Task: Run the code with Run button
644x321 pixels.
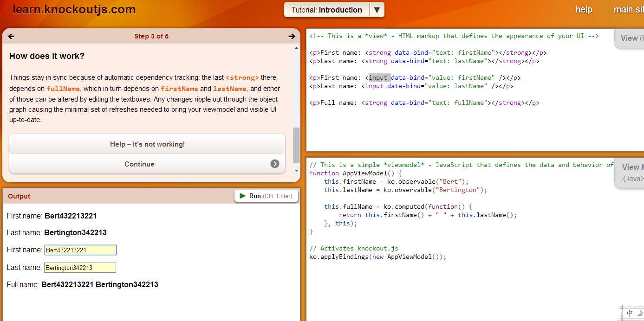Action: 266,196
